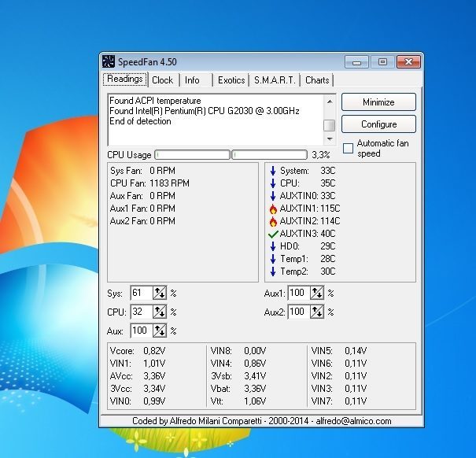Click the Vbat 3,36V voltage reading
The width and height of the screenshot is (476, 458).
[238, 389]
